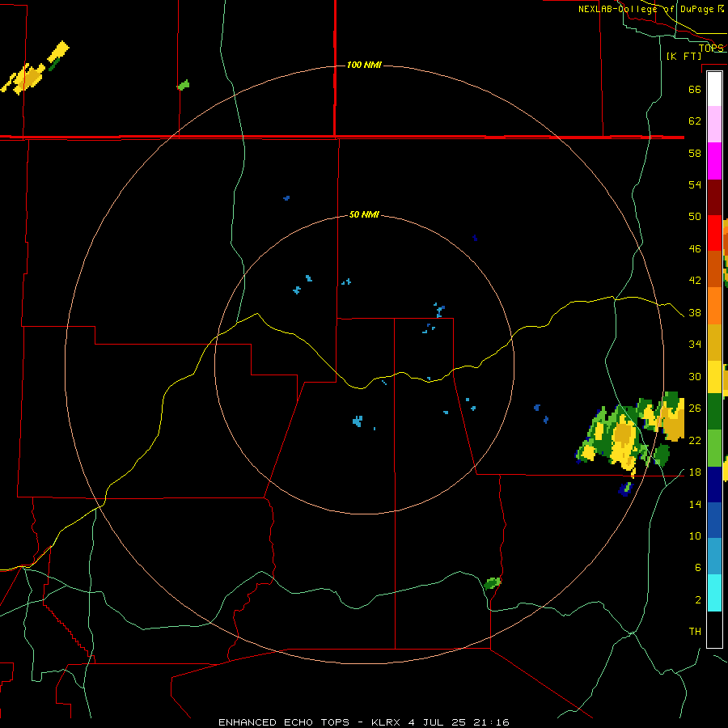Click the 38 legend value
This screenshot has height=728, width=728.
coord(695,312)
